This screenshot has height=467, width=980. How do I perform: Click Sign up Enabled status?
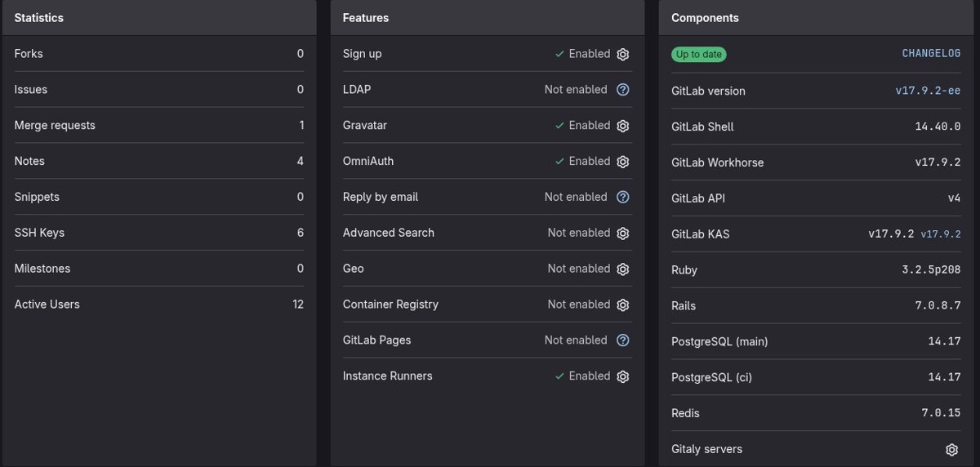(x=582, y=54)
